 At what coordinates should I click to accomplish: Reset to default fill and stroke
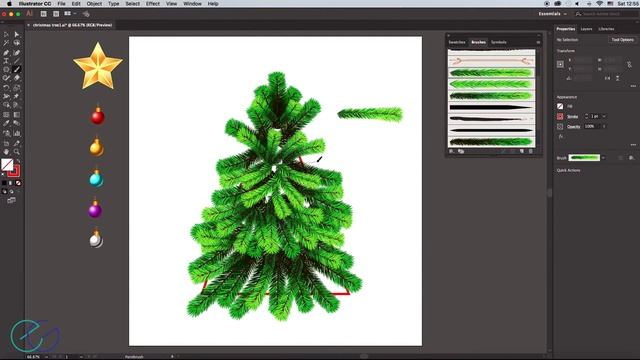(4, 175)
